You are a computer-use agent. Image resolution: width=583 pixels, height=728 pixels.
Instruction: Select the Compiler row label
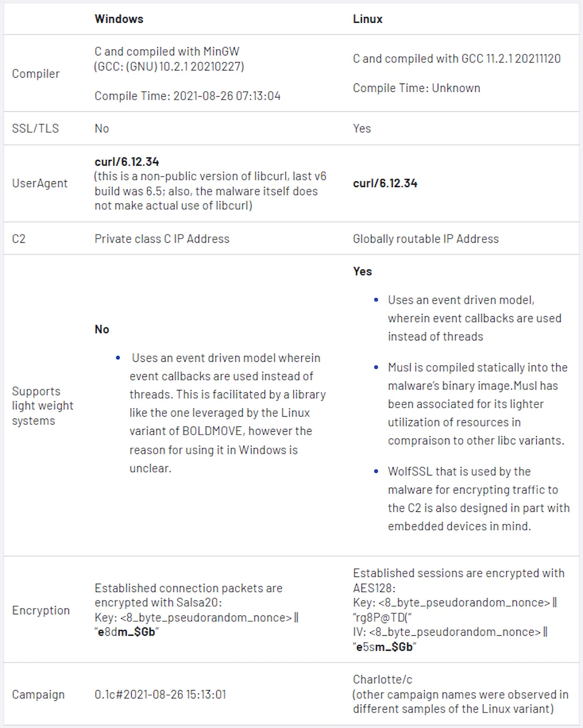[x=36, y=74]
